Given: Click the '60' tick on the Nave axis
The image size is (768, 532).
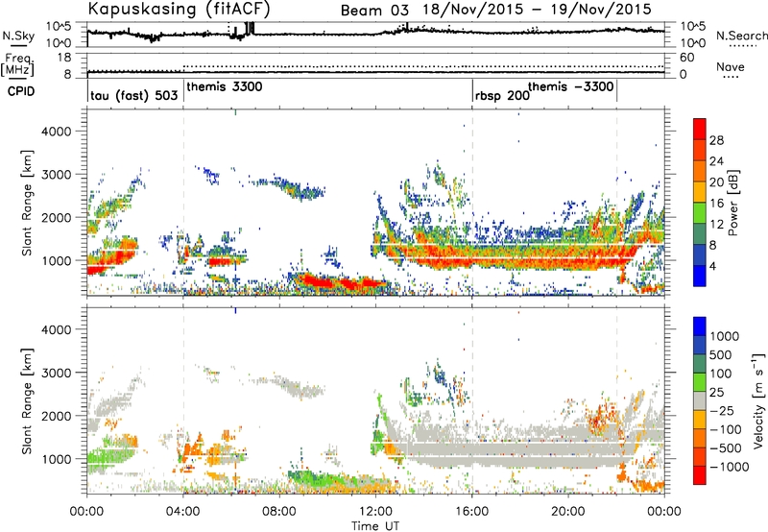Looking at the screenshot, I should (687, 58).
